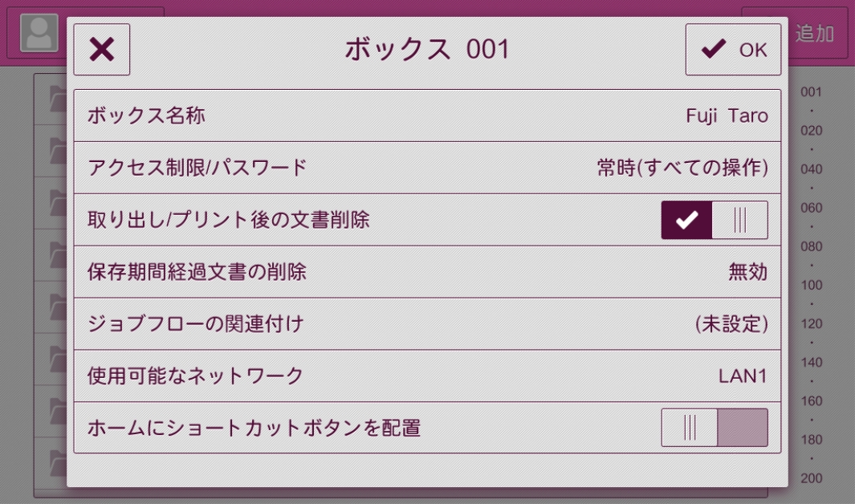Jump to index 180 in sidebar

tap(811, 440)
